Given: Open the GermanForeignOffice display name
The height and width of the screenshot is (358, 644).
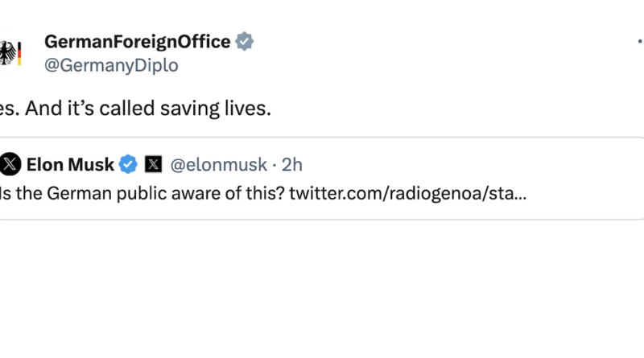Looking at the screenshot, I should tap(137, 42).
